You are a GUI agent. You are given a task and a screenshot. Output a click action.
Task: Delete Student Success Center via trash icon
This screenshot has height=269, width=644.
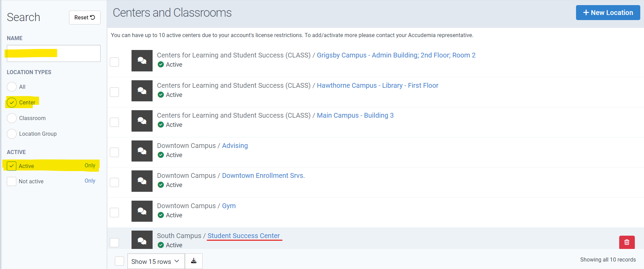627,242
